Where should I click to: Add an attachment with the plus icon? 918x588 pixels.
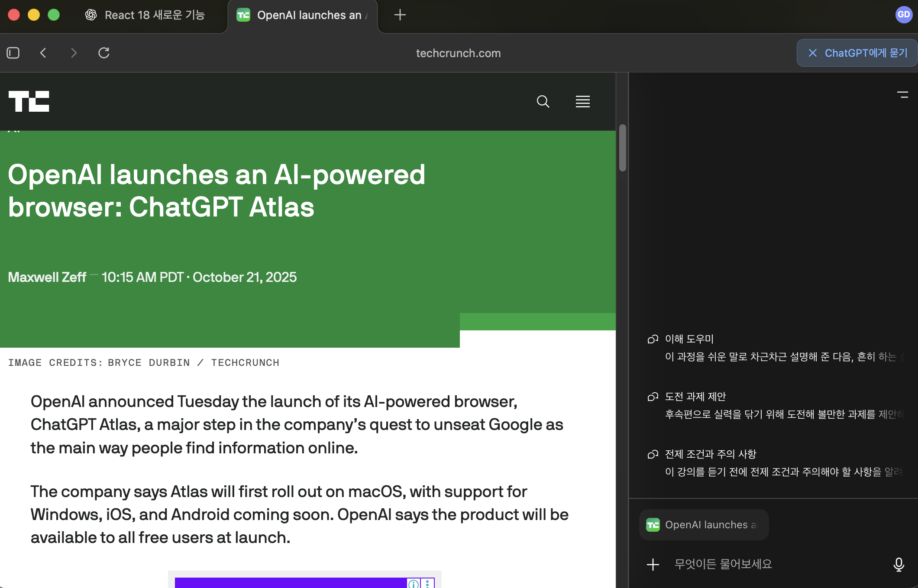coord(653,564)
